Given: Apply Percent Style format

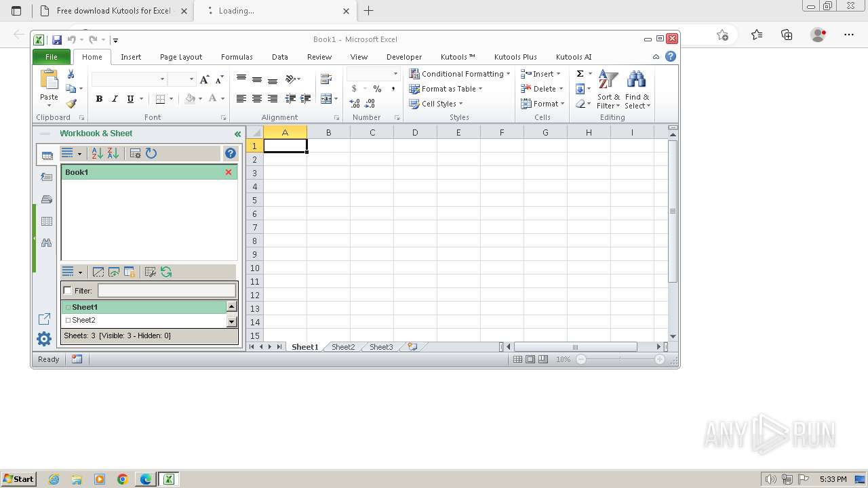Looking at the screenshot, I should [x=377, y=89].
